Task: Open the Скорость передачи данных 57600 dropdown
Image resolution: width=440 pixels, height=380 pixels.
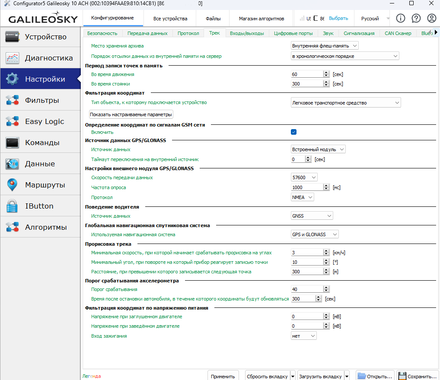Action: click(x=304, y=177)
